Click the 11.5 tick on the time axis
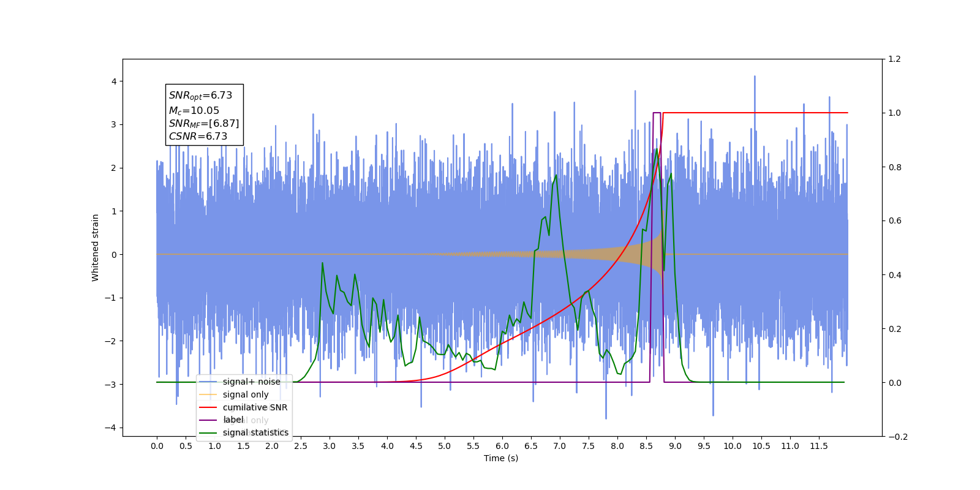 click(x=819, y=446)
